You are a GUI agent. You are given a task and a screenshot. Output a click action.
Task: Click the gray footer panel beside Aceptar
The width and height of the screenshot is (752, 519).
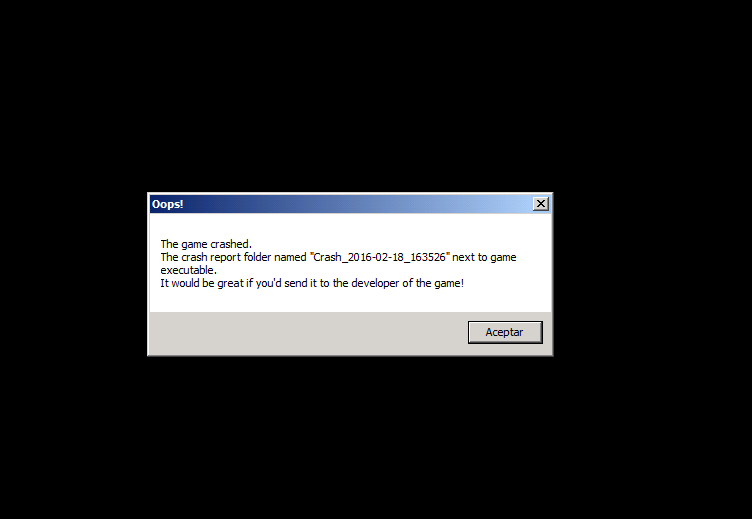point(307,333)
